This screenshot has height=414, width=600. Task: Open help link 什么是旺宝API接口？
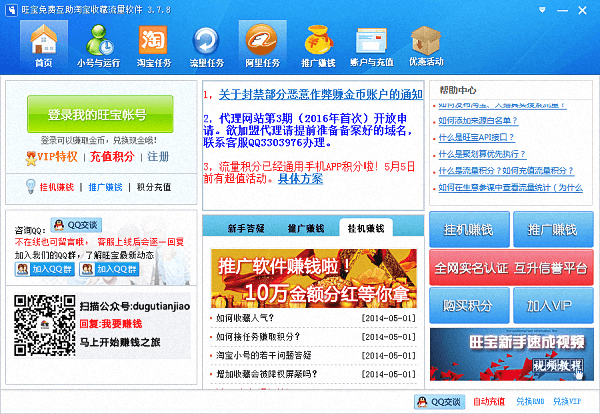click(x=476, y=137)
